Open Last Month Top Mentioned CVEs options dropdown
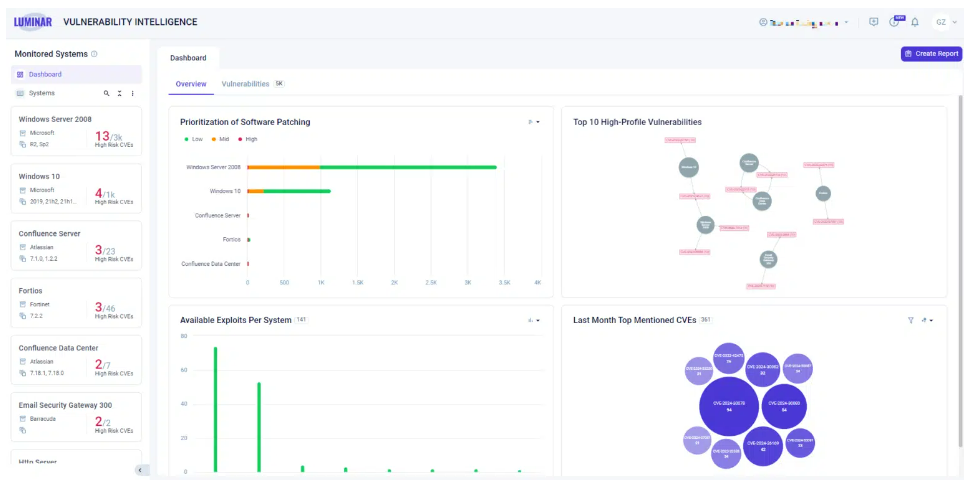The image size is (977, 492). coord(927,320)
